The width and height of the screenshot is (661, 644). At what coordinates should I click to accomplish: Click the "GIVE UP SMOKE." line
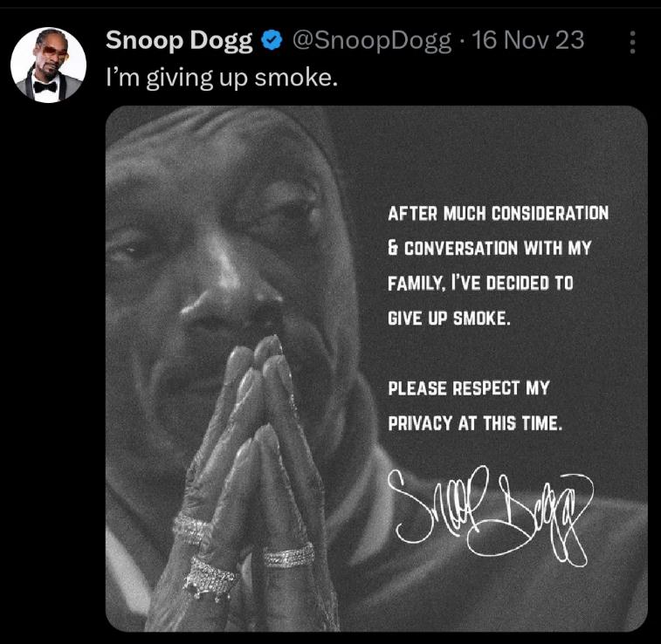(449, 318)
